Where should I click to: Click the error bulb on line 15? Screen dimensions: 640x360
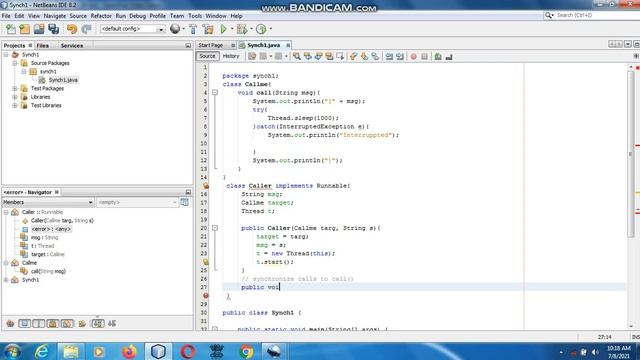pos(206,186)
